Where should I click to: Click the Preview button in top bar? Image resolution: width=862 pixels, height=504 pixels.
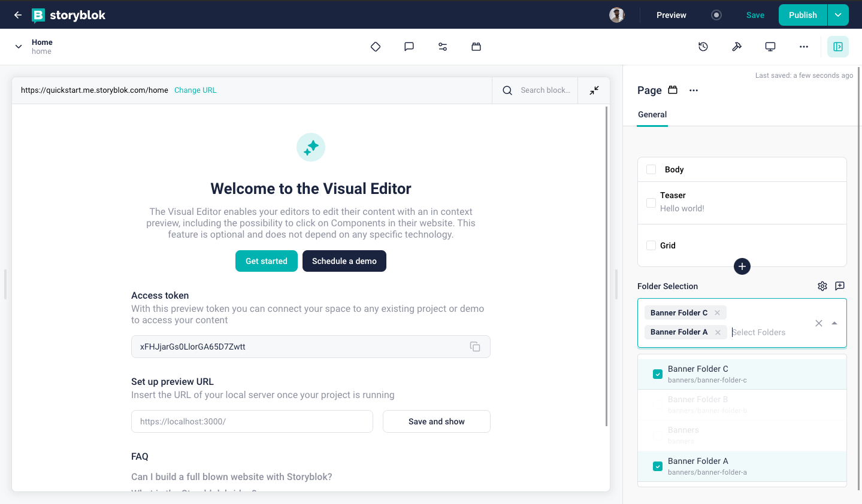[672, 15]
